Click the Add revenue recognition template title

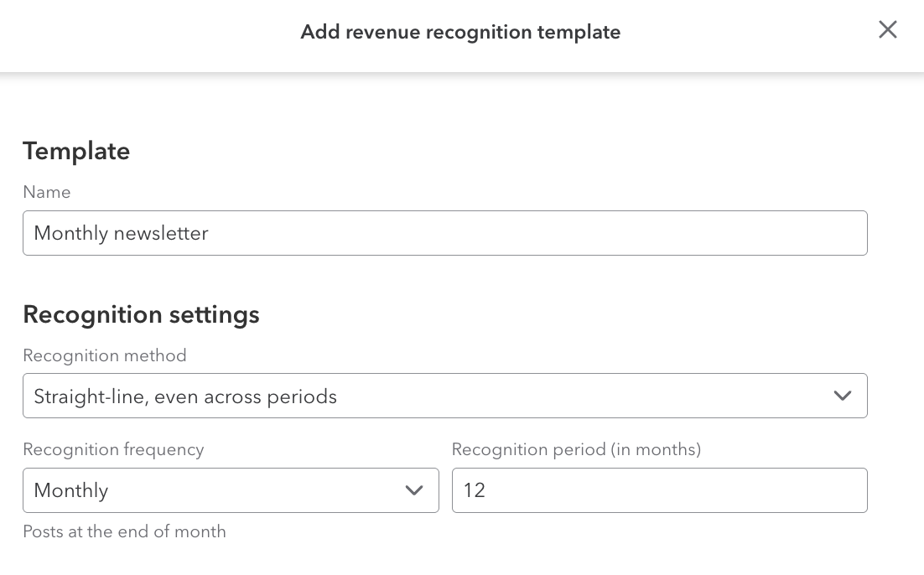click(x=459, y=32)
